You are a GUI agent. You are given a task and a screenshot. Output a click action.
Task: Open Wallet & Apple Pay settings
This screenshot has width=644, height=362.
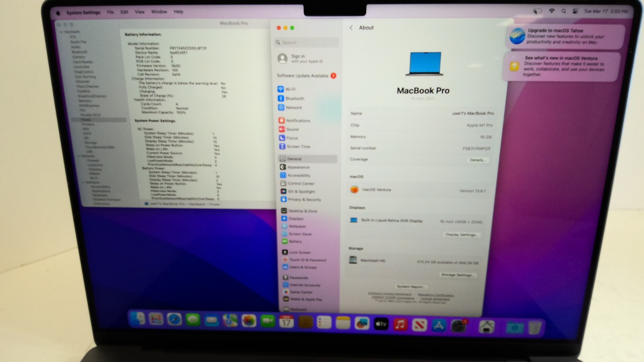coord(303,299)
